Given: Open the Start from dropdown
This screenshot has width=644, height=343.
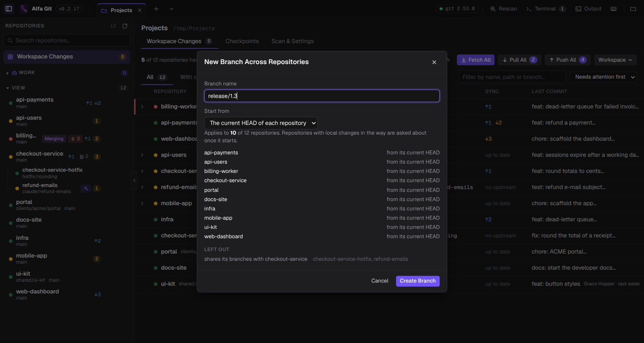Looking at the screenshot, I should click(x=261, y=123).
